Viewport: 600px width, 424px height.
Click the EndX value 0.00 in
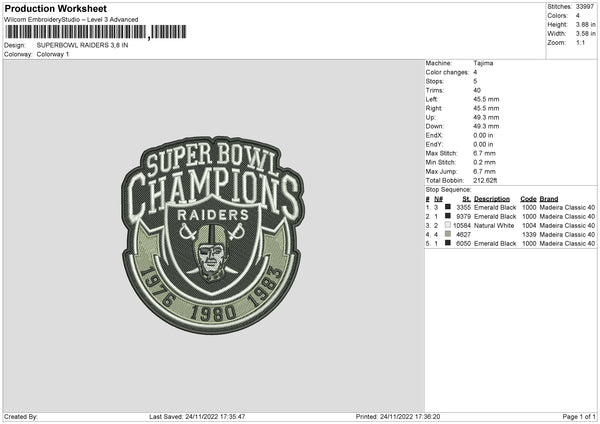pos(483,135)
